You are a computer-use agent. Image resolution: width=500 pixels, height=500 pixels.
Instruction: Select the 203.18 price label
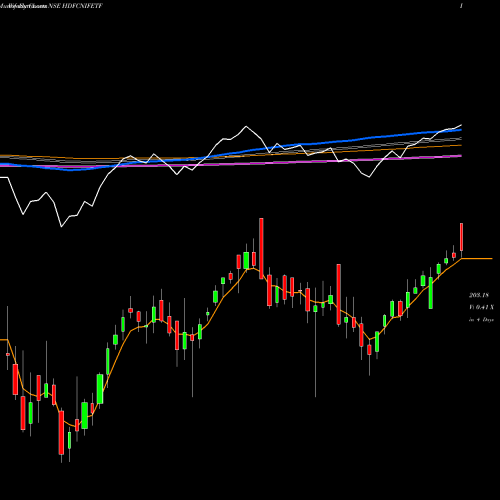pyautogui.click(x=479, y=295)
